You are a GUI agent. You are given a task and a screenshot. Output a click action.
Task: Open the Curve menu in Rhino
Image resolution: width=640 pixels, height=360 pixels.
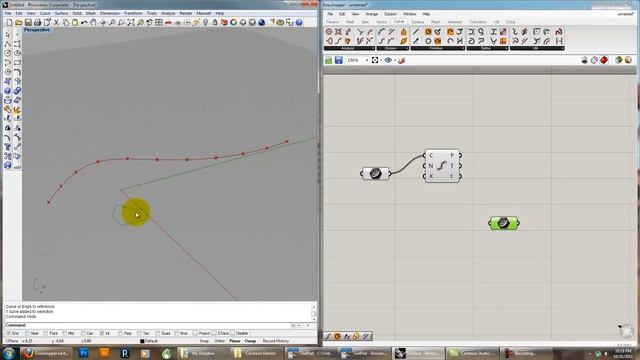(45, 13)
